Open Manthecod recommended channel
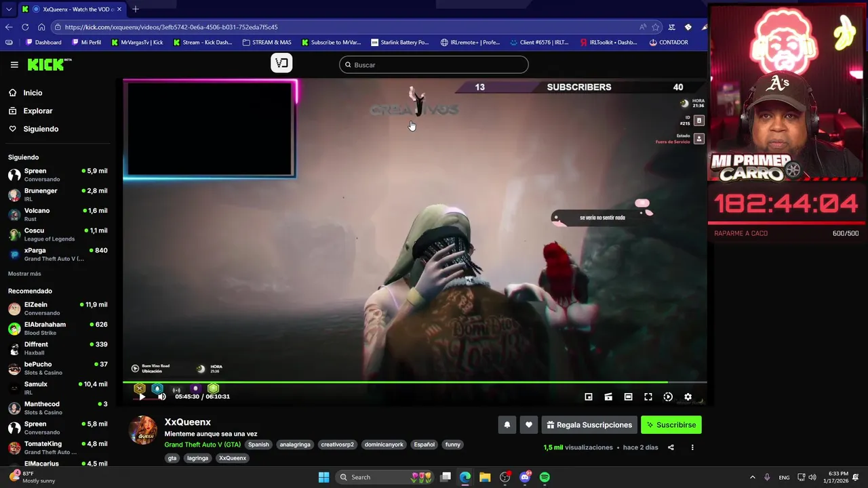Screen dimensions: 868x488 coord(58,407)
